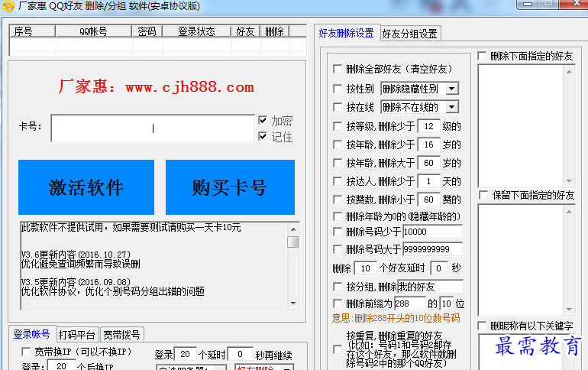Check the 删除号码大于 checkbox
This screenshot has height=370, width=588.
pos(338,249)
